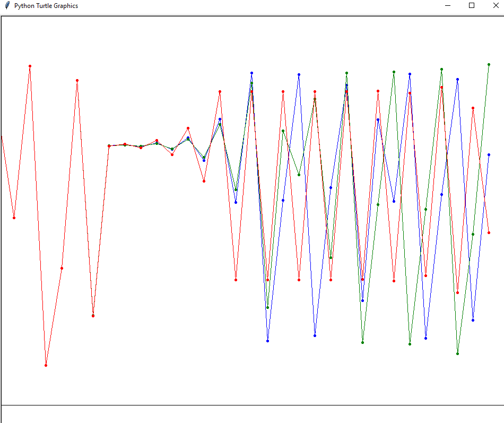
Task: Click the green dot where the flat section begins
Action: (109, 145)
